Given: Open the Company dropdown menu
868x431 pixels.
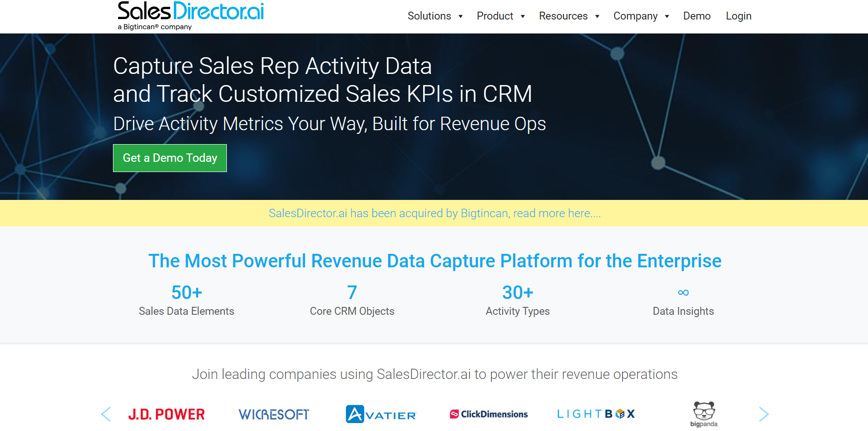Looking at the screenshot, I should click(x=641, y=16).
